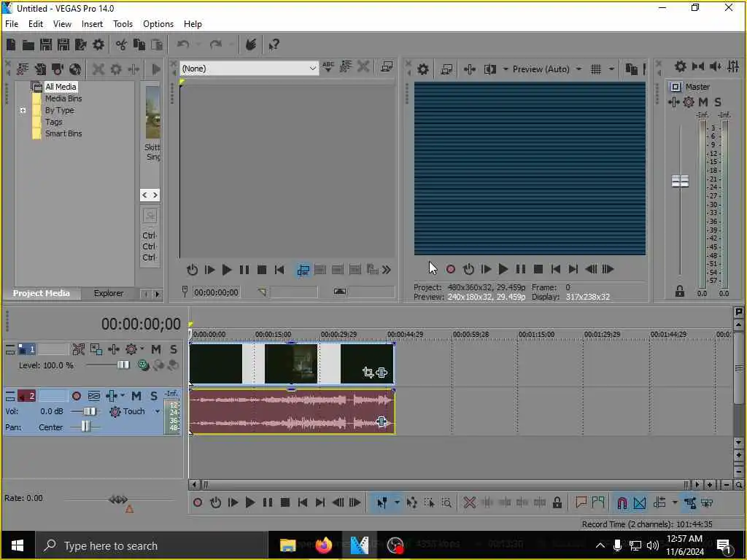Select the Zoom Edit tool
Image resolution: width=747 pixels, height=560 pixels.
446,502
